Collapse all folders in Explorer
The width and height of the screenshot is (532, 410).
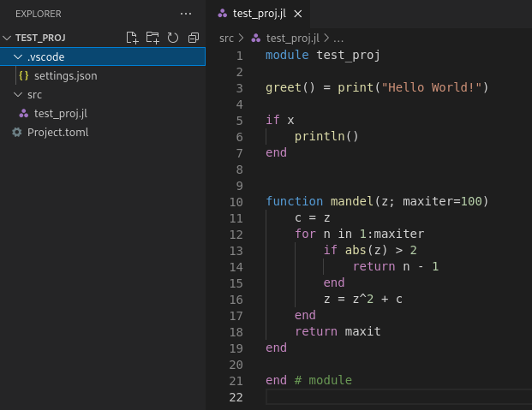tap(194, 38)
